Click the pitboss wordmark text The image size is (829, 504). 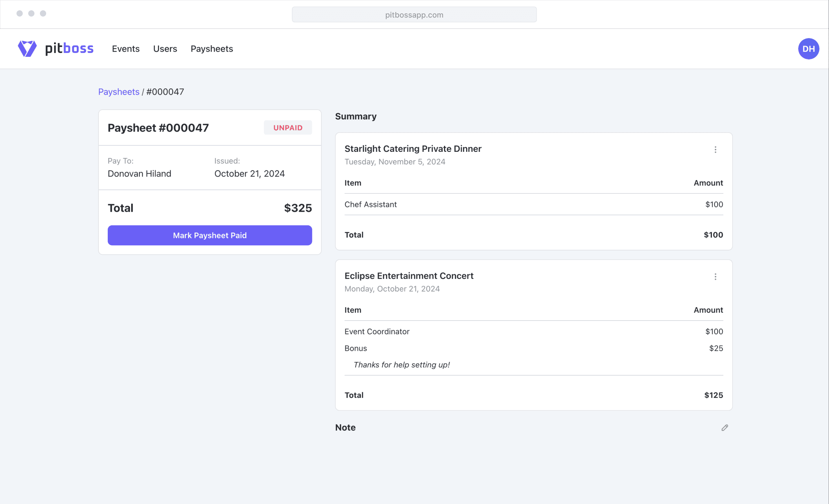pos(69,49)
